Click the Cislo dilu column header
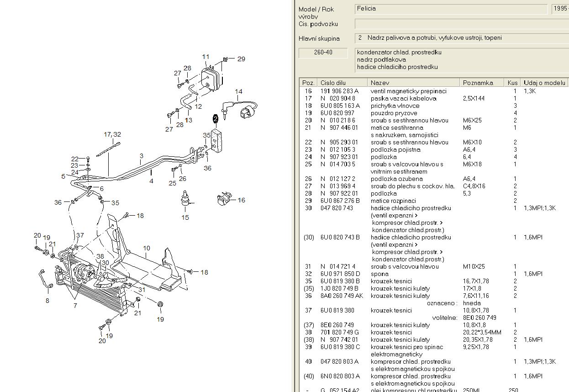The width and height of the screenshot is (569, 392). pos(342,83)
